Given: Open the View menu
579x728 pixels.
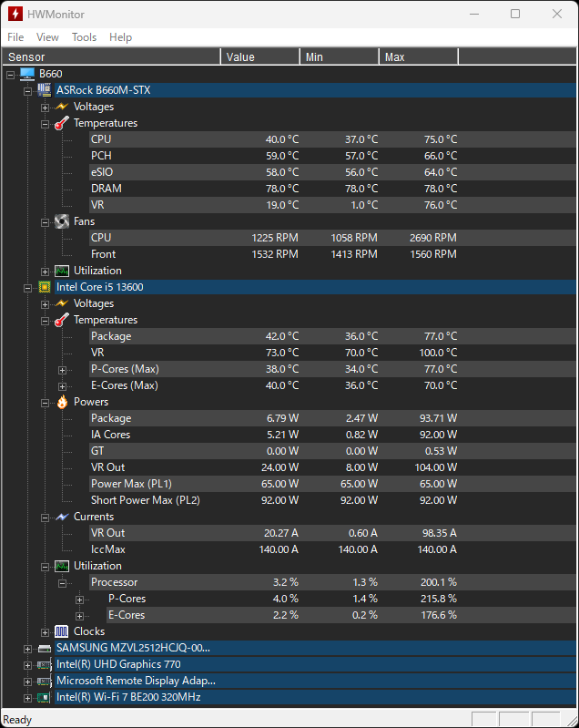Looking at the screenshot, I should point(47,37).
